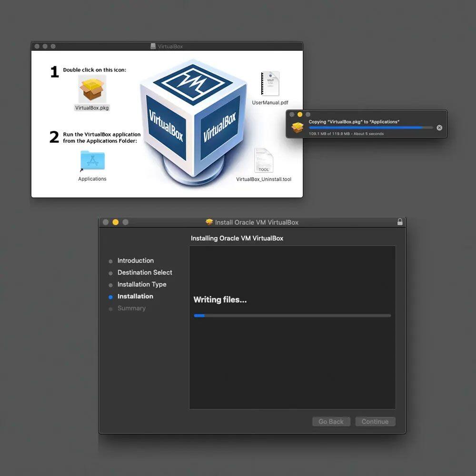Click the package icon in copy dialog
476x476 pixels.
pyautogui.click(x=297, y=128)
